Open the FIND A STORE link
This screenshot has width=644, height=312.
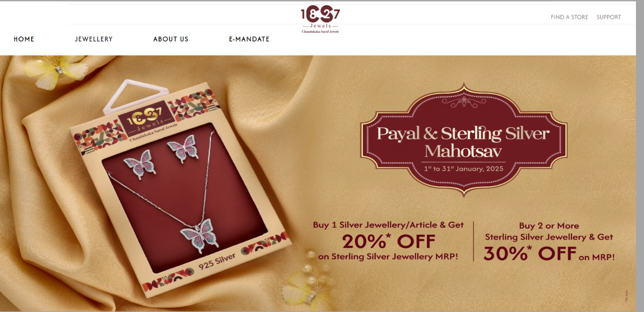pyautogui.click(x=569, y=17)
